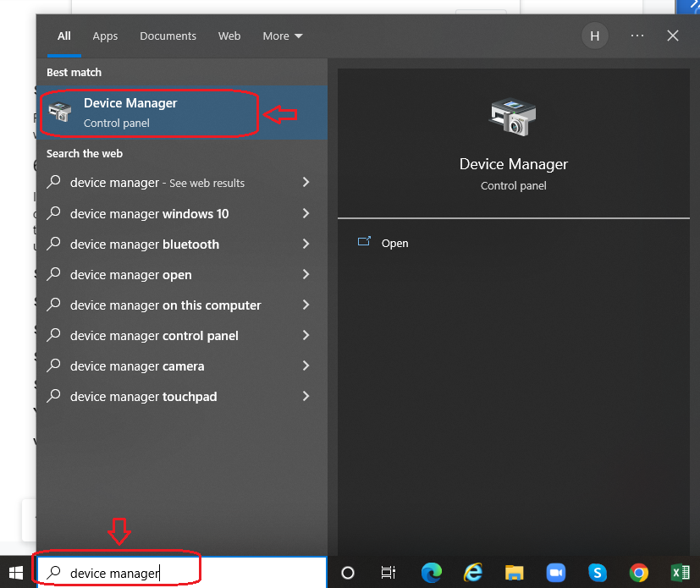This screenshot has width=700, height=588.
Task: Click search icon beside 'device manager bluetooth'
Action: (x=53, y=244)
